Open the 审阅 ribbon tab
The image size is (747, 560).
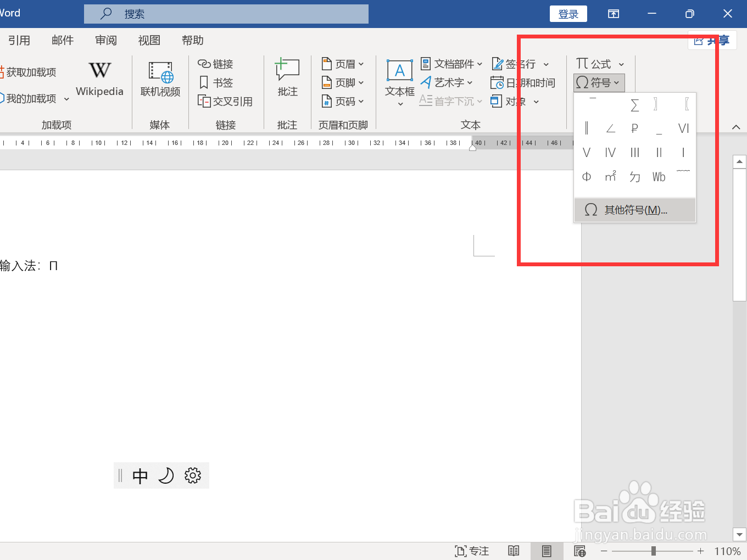point(105,40)
